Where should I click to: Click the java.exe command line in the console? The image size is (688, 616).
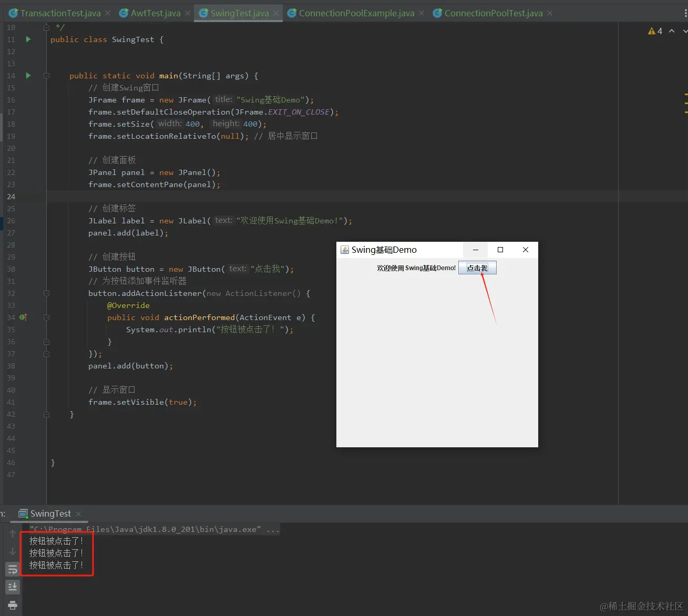[155, 529]
